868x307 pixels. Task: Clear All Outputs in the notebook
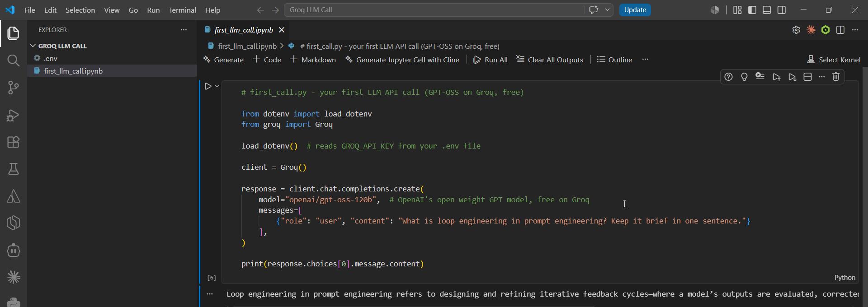coord(550,60)
